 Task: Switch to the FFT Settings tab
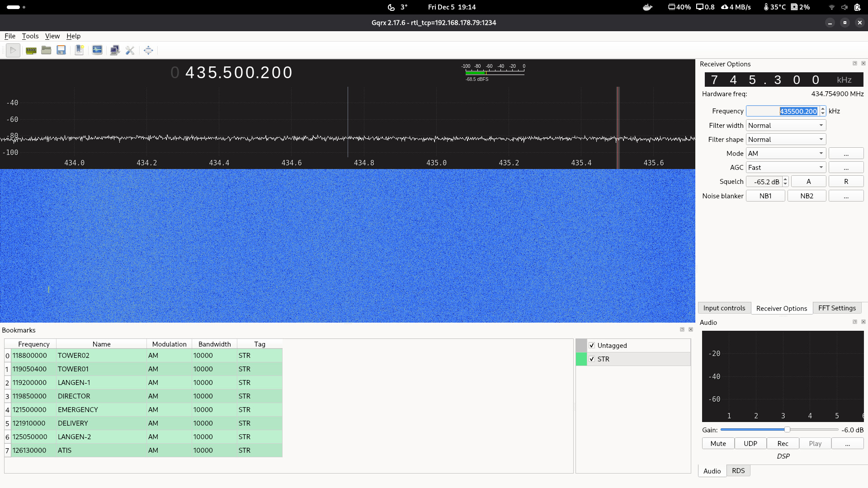click(836, 308)
